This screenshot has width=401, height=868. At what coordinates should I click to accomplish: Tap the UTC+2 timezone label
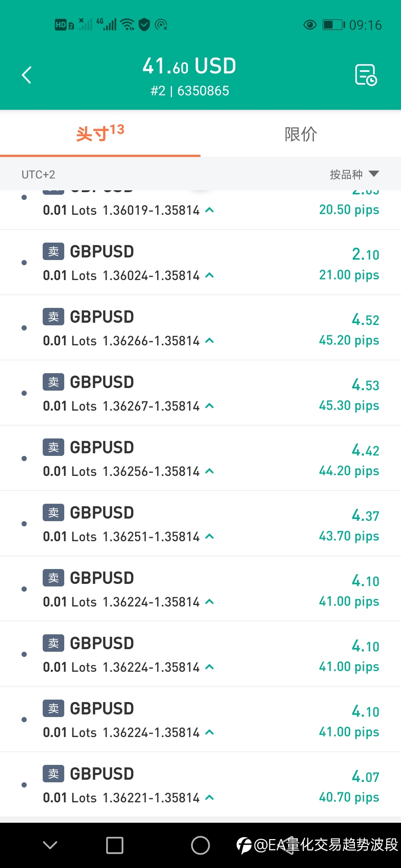pyautogui.click(x=38, y=174)
